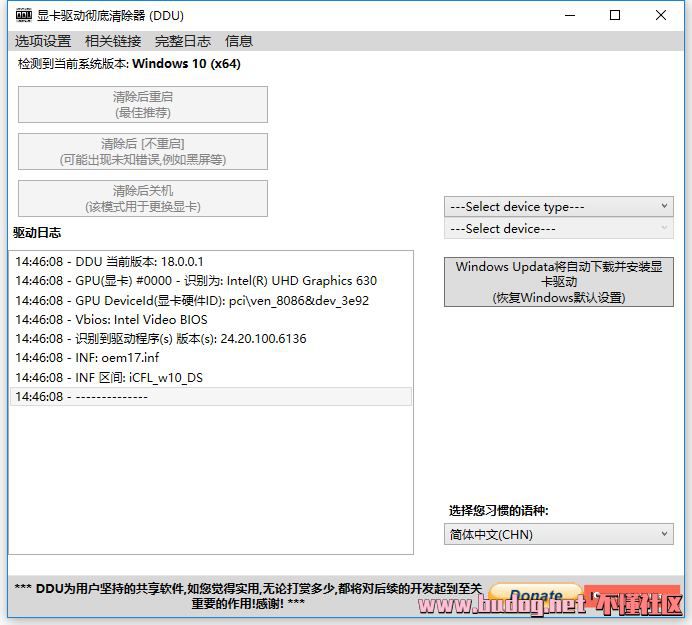Image resolution: width=692 pixels, height=625 pixels.
Task: Open the 信息 menu
Action: pyautogui.click(x=239, y=41)
